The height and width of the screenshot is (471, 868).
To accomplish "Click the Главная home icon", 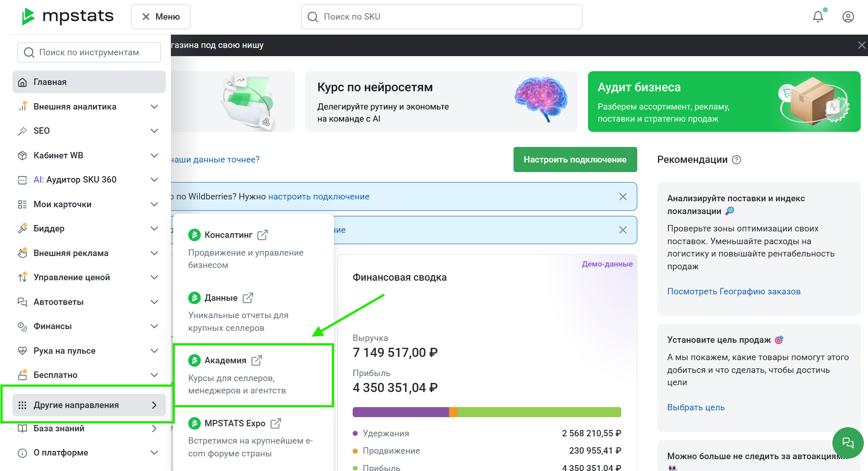I will pyautogui.click(x=22, y=82).
